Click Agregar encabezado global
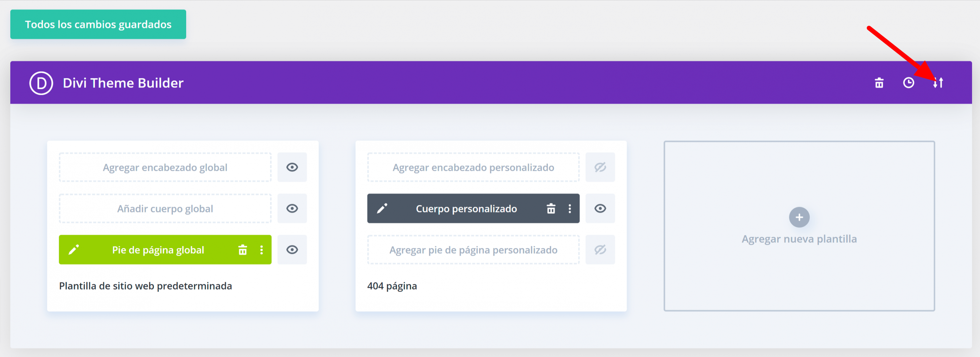The image size is (980, 357). (165, 167)
